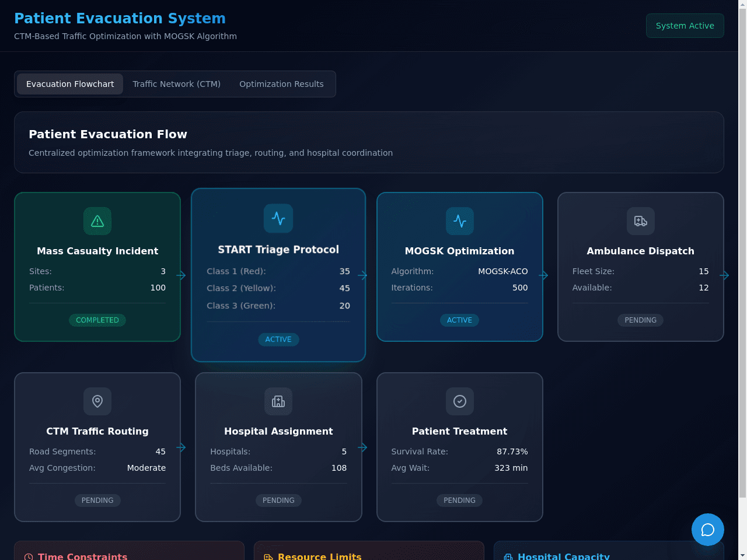The height and width of the screenshot is (560, 747).
Task: Click the PENDING badge on CTM Traffic Routing
Action: 97,501
